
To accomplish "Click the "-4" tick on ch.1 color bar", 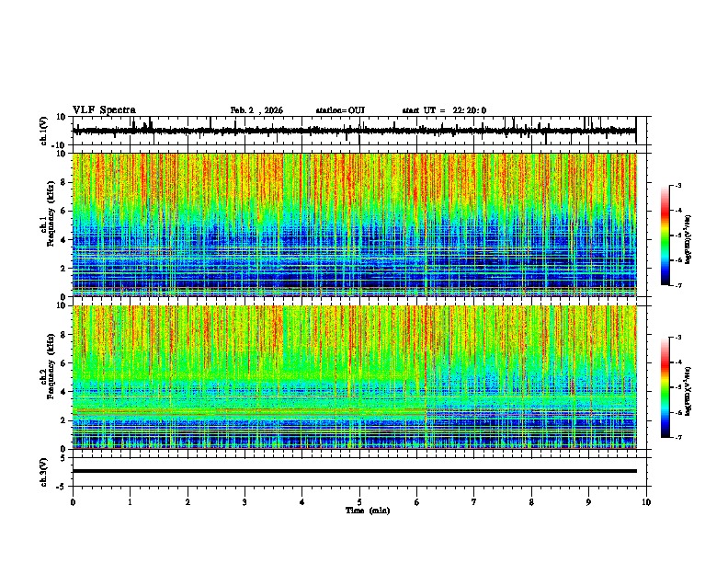I will click(x=678, y=211).
